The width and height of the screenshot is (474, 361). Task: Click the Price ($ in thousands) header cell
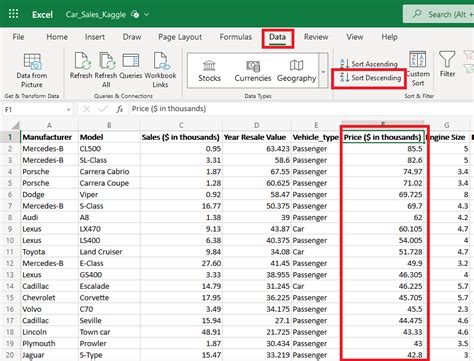pyautogui.click(x=383, y=137)
